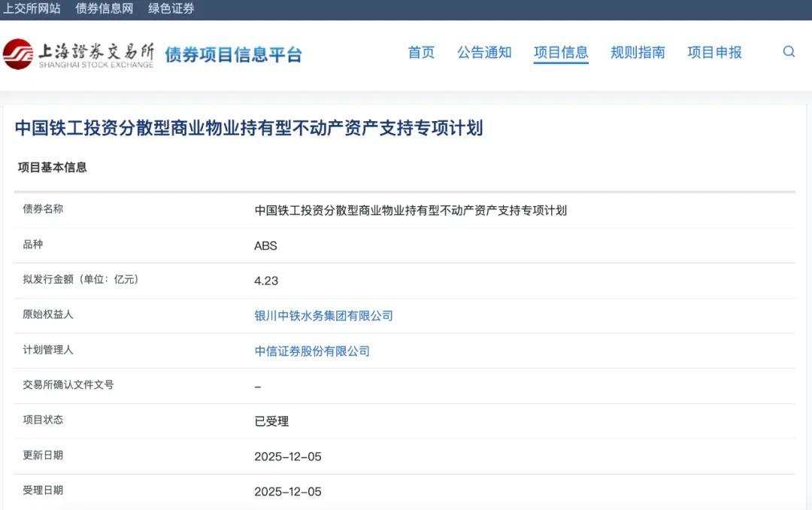The height and width of the screenshot is (510, 812).
Task: Click the page heading 中国铁工投资分散型商业物业持有型不动产资产支持专项计划
Action: tap(249, 128)
